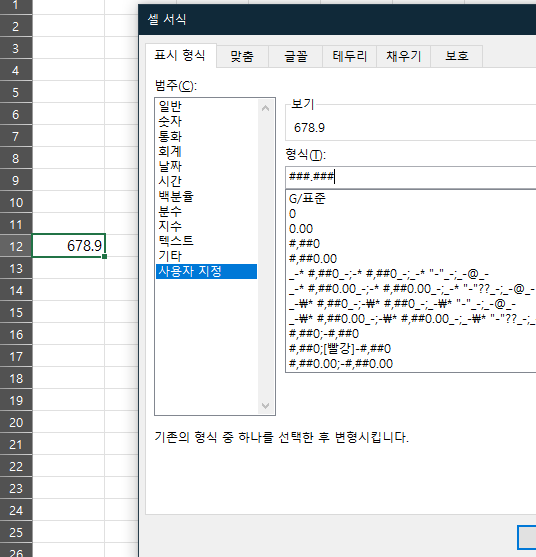Image resolution: width=536 pixels, height=557 pixels.
Task: Select row 2 header
Action: point(16,26)
